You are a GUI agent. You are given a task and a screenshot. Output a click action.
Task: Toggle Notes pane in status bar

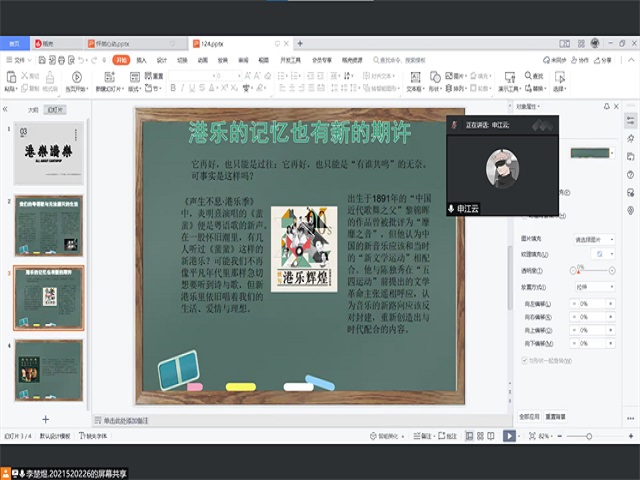(x=422, y=436)
